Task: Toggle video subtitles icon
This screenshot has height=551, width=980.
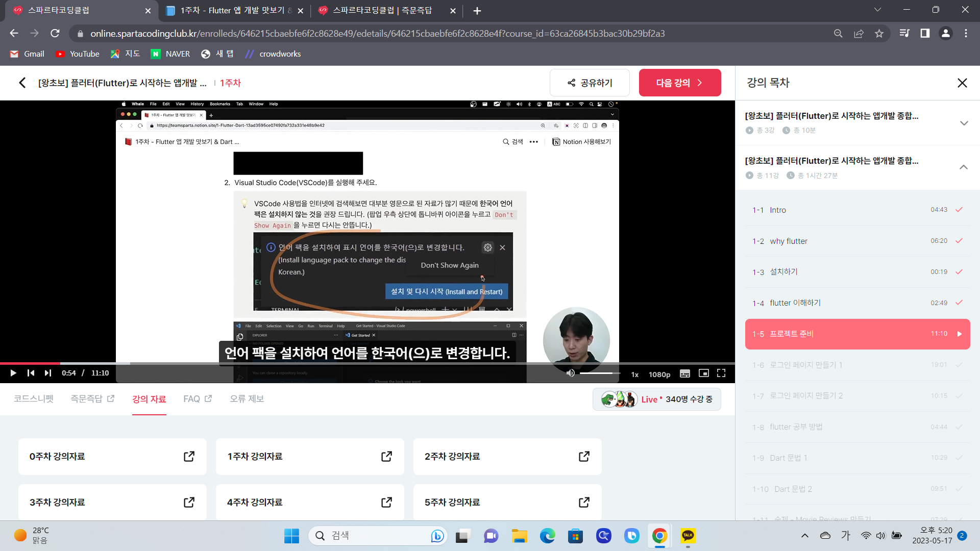Action: (685, 373)
